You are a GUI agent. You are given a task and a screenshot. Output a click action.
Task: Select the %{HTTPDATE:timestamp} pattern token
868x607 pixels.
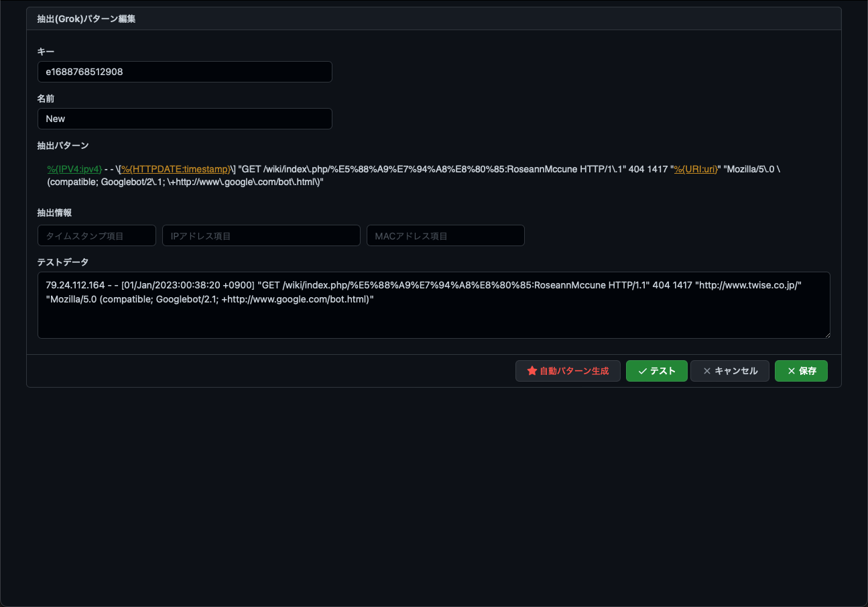click(176, 169)
